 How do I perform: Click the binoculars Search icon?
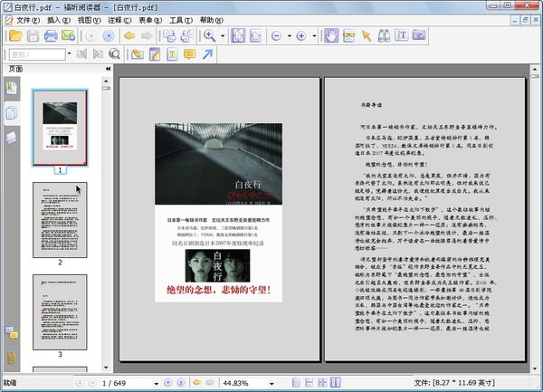click(384, 36)
